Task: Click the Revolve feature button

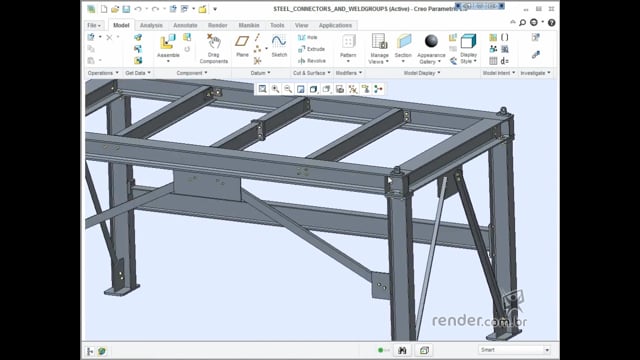Action: pos(312,61)
